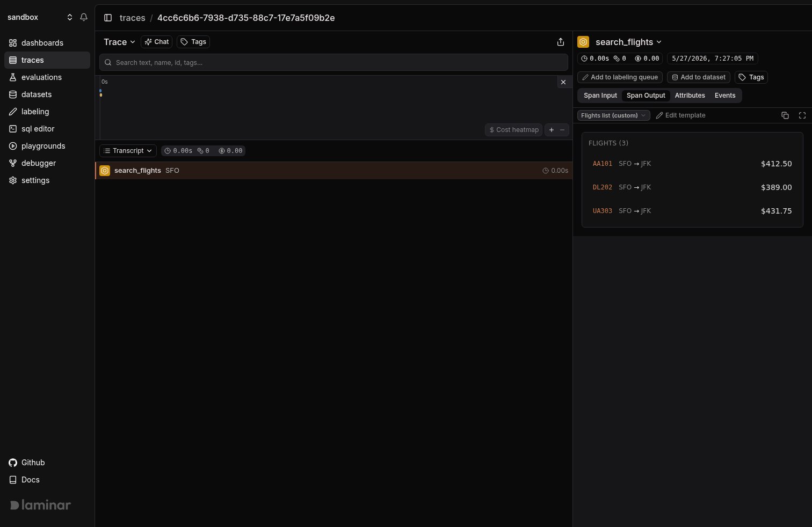Open the Chat button
The height and width of the screenshot is (527, 812).
(157, 42)
